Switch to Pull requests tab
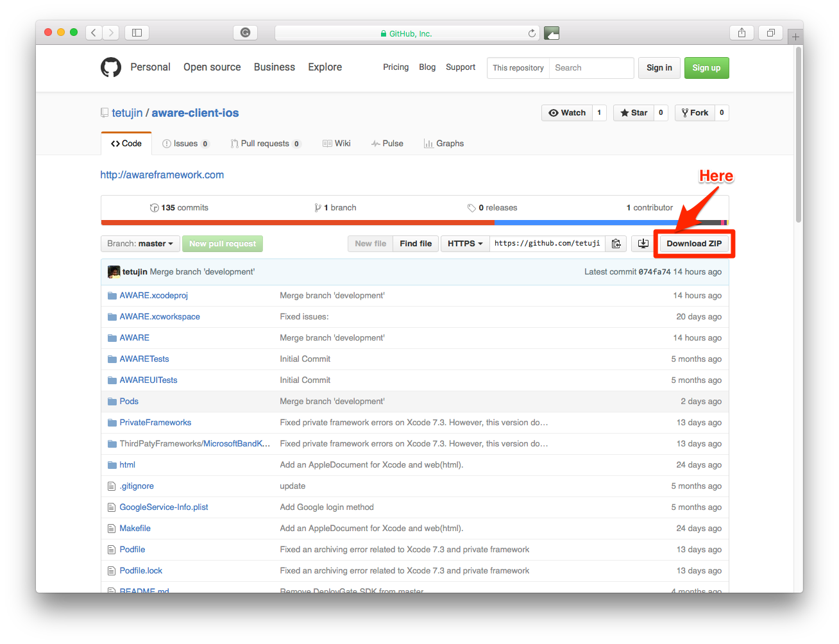Viewport: 839px width, 644px height. point(266,144)
